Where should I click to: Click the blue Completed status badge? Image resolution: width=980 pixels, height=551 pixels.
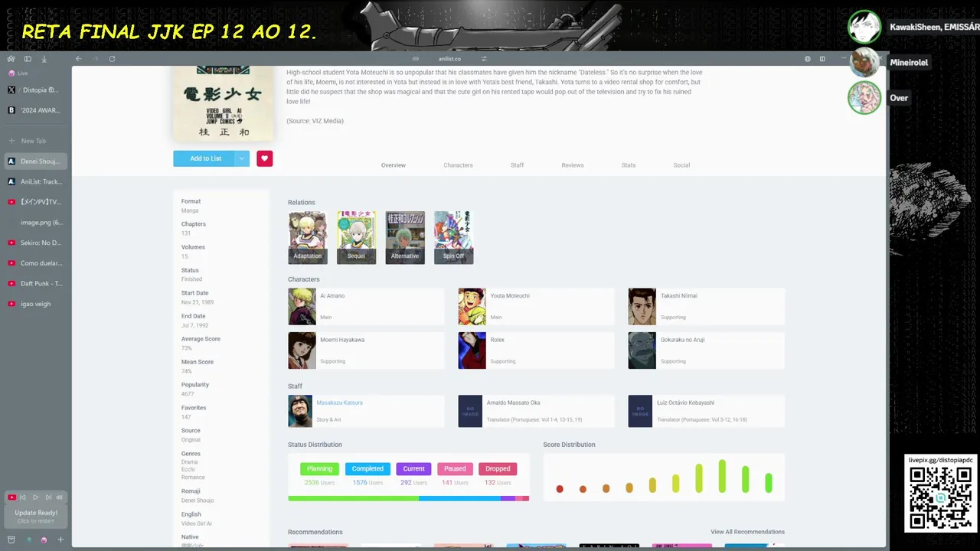(x=367, y=468)
